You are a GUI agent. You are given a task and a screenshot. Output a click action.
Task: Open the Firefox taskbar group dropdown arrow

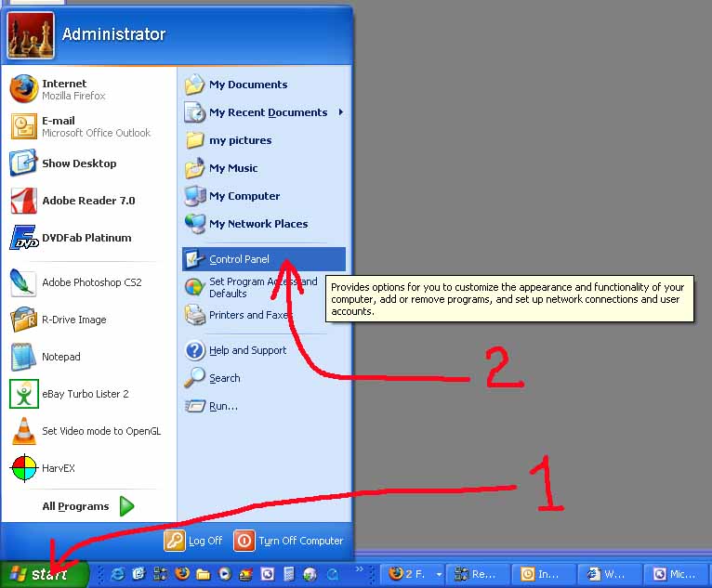coord(439,574)
